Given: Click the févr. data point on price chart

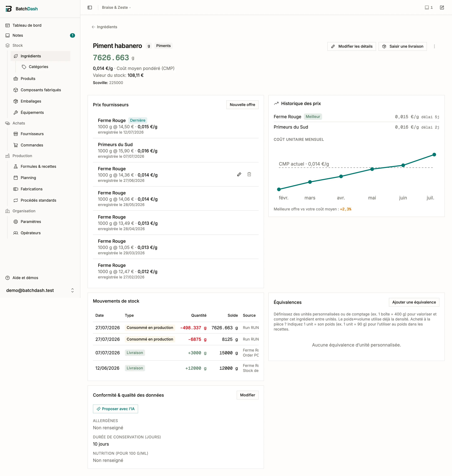Looking at the screenshot, I should [279, 189].
